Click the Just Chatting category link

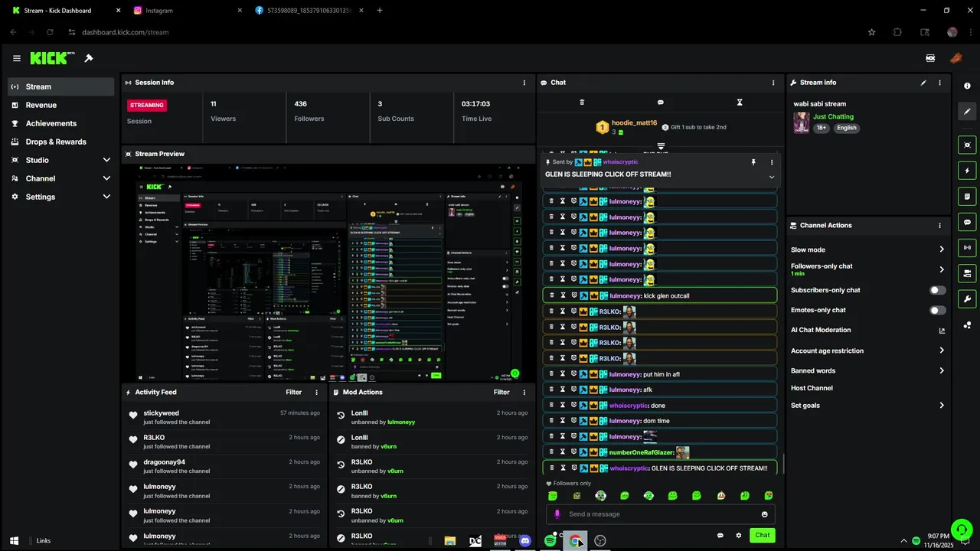pos(833,117)
